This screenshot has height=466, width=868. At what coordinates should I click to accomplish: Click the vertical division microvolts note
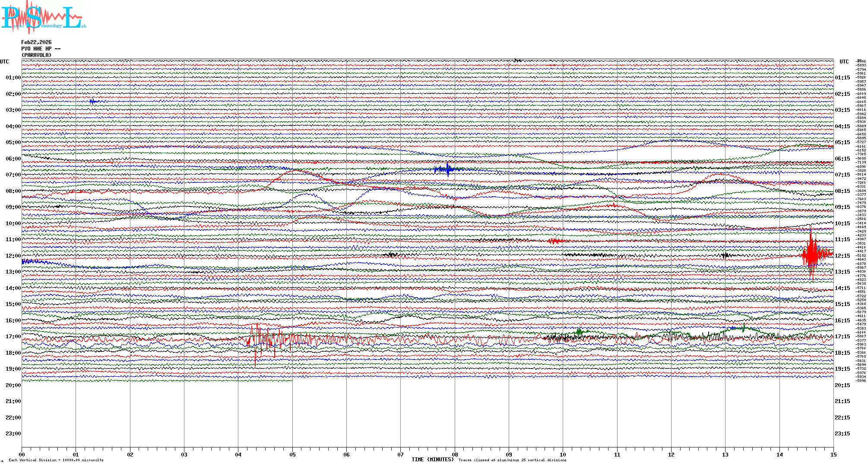(56, 460)
